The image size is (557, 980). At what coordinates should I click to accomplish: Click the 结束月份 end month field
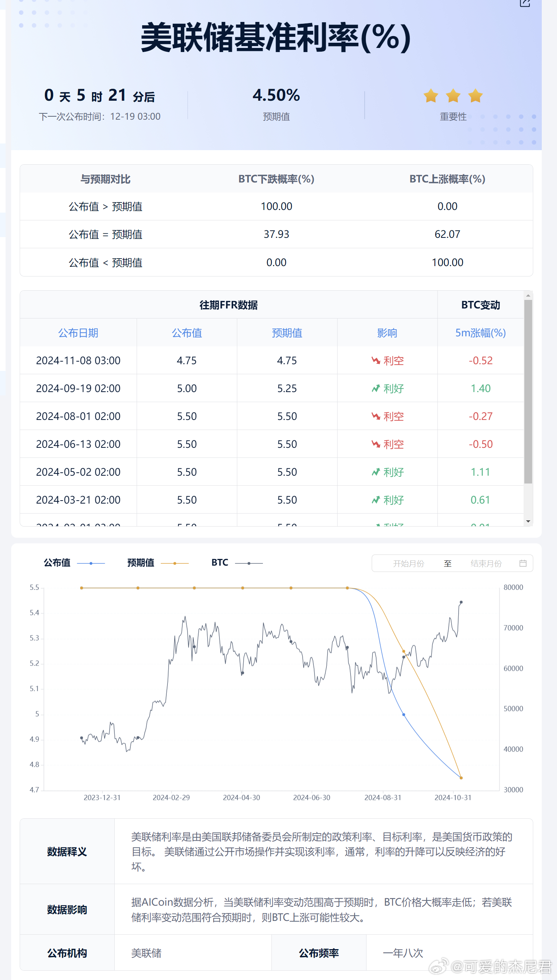[486, 563]
